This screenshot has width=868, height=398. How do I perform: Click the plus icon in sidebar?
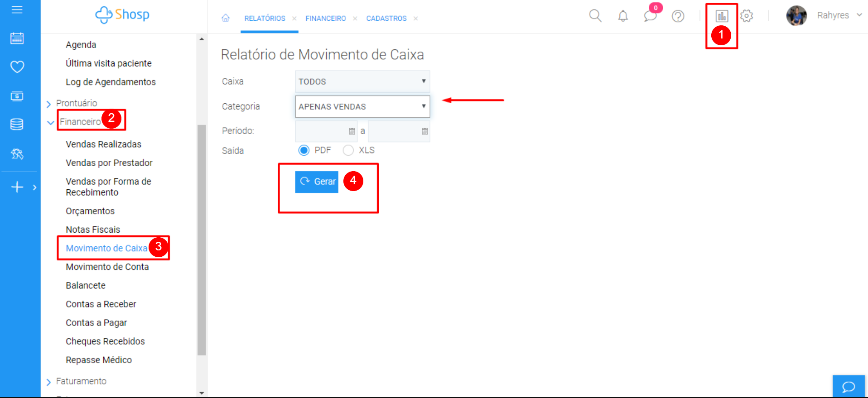coord(17,187)
